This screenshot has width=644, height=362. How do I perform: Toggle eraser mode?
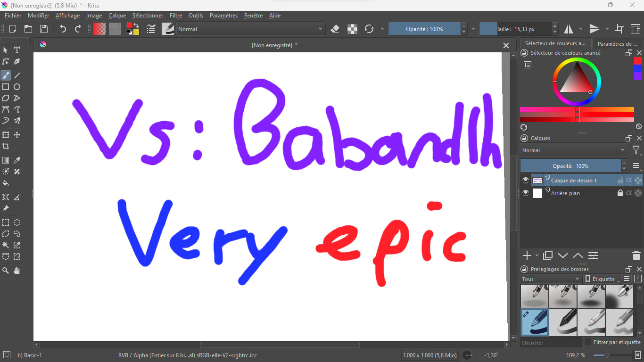[x=335, y=29]
